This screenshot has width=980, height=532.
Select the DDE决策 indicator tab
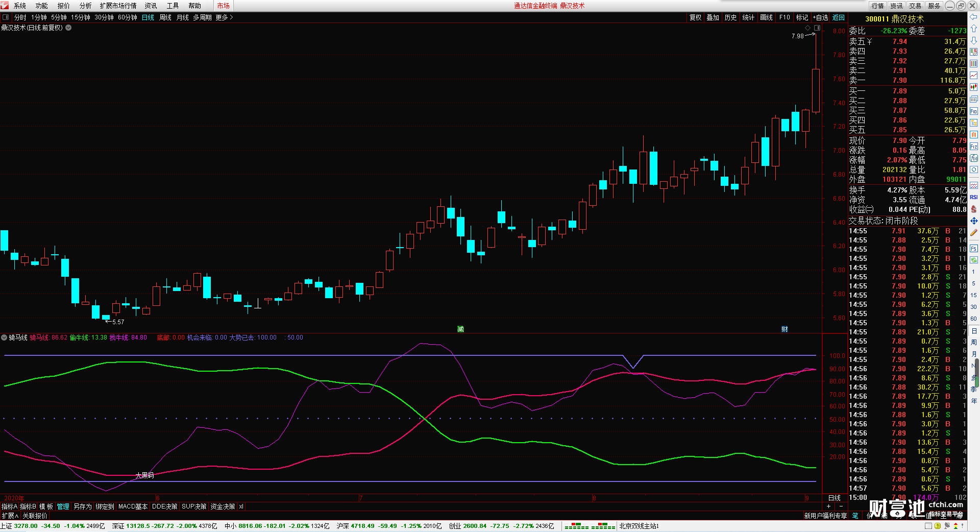coord(164,506)
